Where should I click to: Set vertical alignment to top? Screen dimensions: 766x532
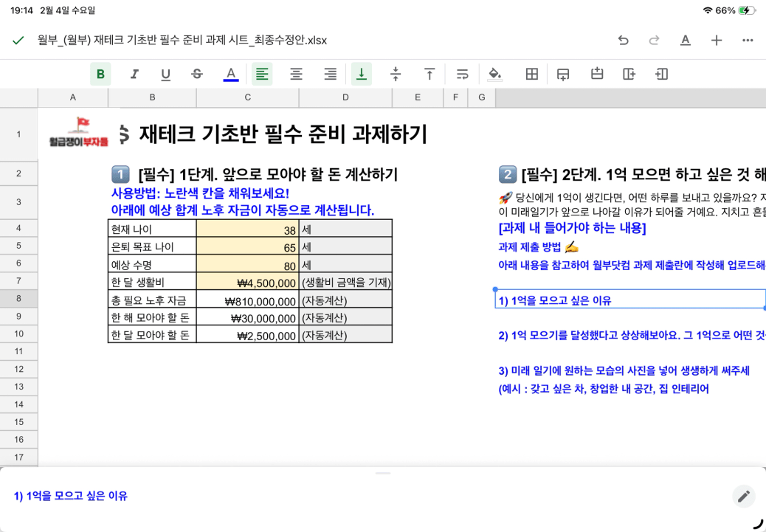429,74
